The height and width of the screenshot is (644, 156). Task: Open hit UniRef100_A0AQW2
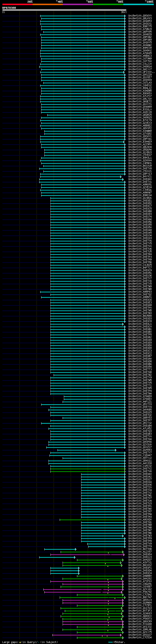coord(140,45)
